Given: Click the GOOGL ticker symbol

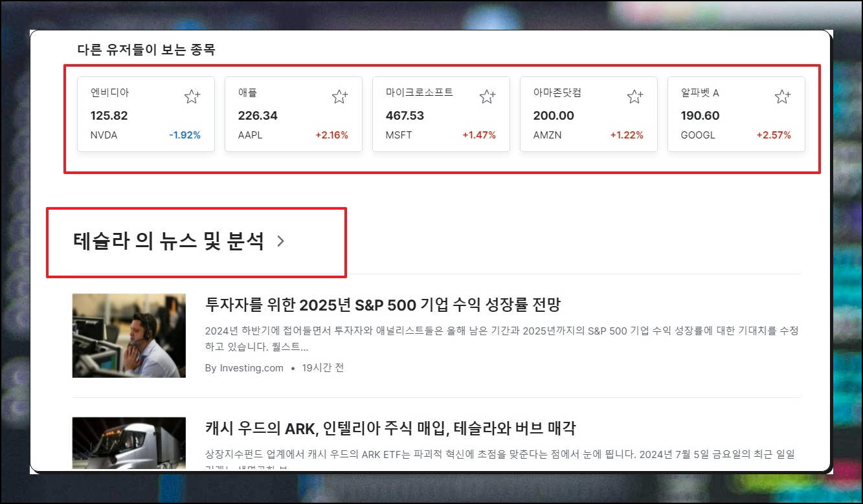Looking at the screenshot, I should point(698,135).
